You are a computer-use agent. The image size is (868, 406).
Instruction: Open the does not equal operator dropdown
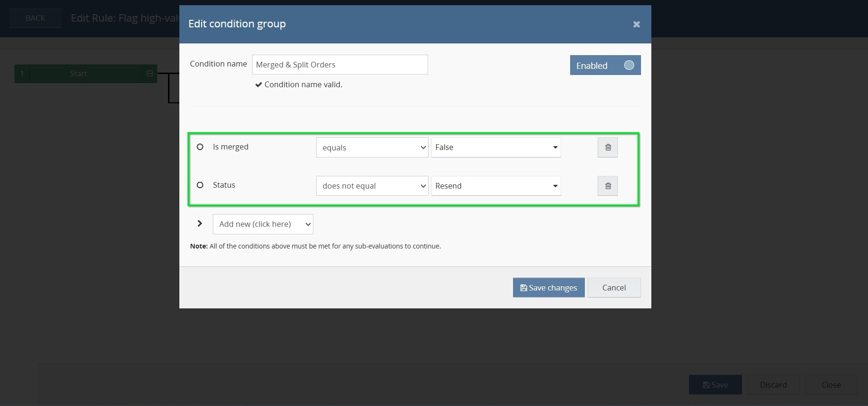pos(372,186)
